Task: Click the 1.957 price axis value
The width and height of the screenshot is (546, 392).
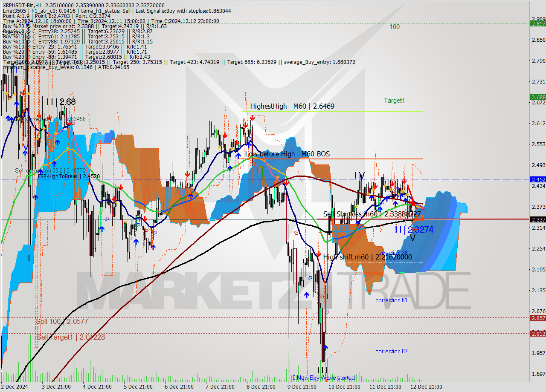Action: pos(538,353)
